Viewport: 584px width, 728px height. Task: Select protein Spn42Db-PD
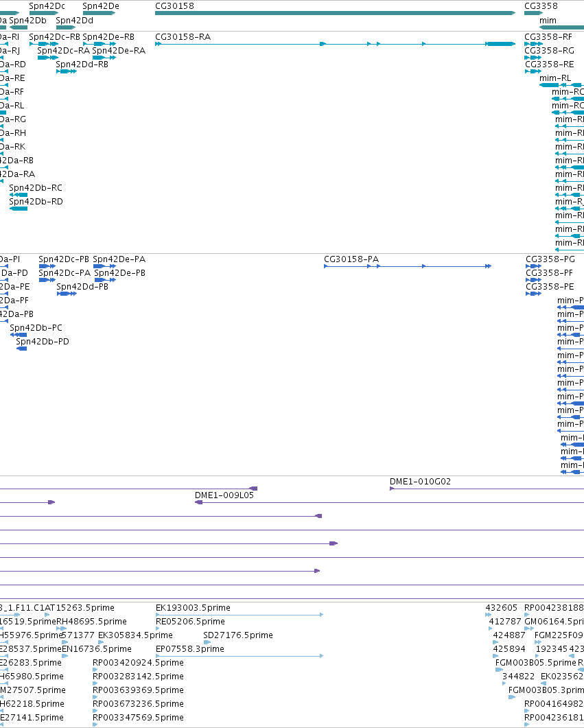pyautogui.click(x=43, y=341)
